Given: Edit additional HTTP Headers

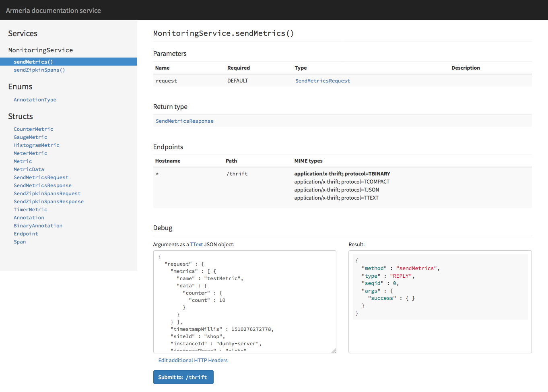Looking at the screenshot, I should coord(193,360).
